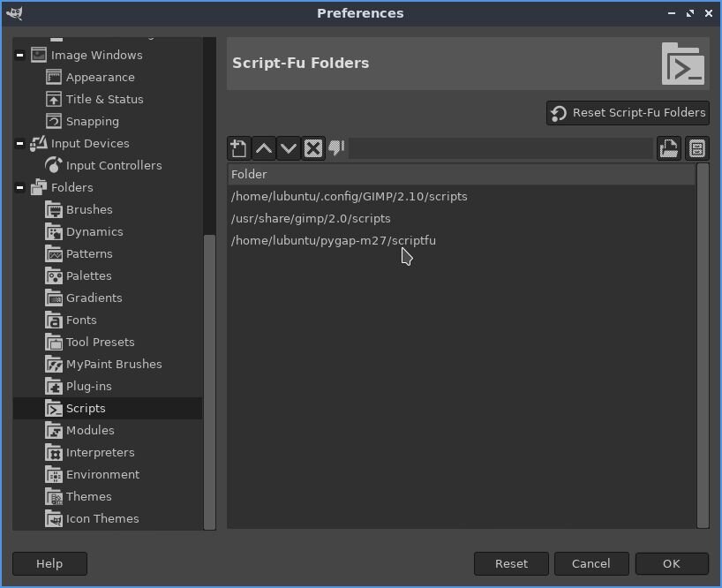Click the Snapping magnet icon
This screenshot has height=588, width=722.
tap(54, 121)
